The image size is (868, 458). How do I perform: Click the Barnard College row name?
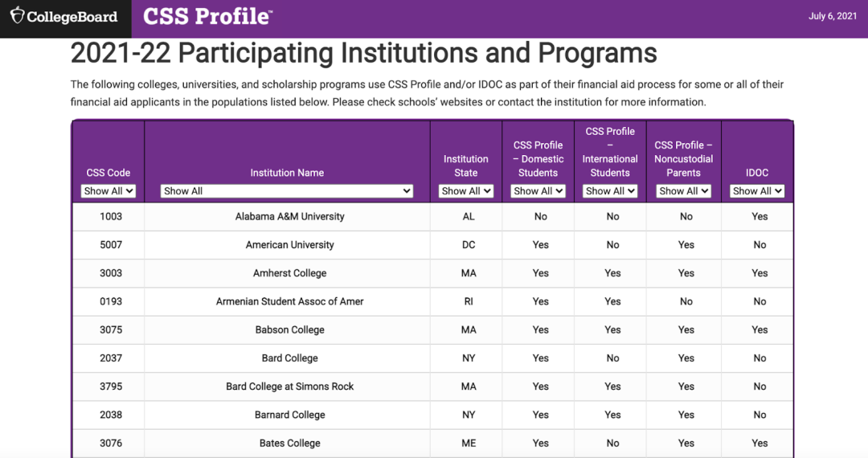(289, 415)
